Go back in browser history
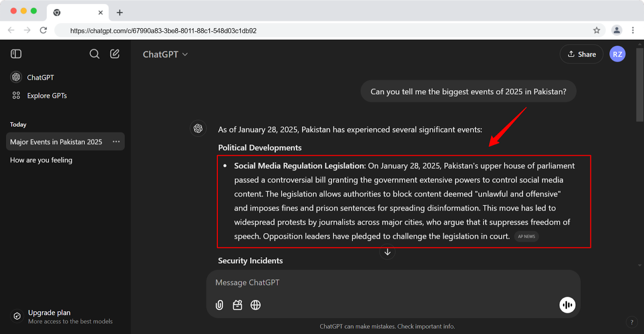This screenshot has width=644, height=334. pyautogui.click(x=11, y=30)
